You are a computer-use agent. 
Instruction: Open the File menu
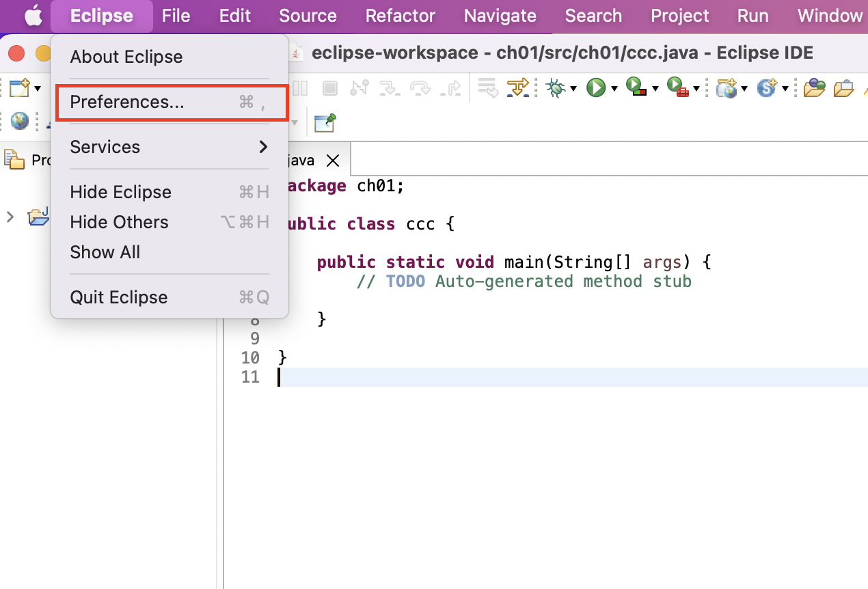point(176,16)
